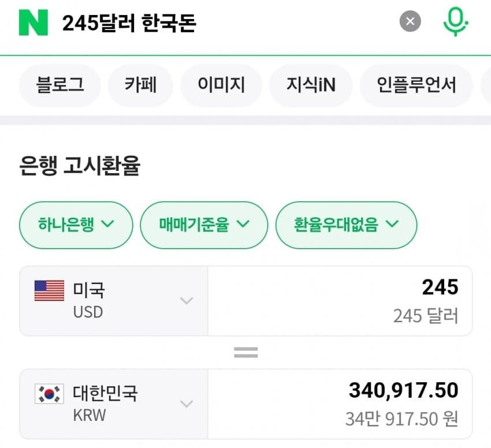
Task: Expand the KRW currency selector chevron
Action: click(x=186, y=404)
